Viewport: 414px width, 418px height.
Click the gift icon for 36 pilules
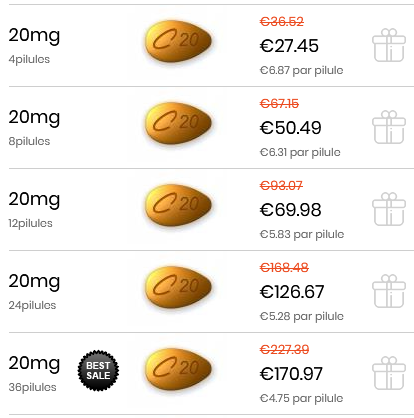[x=389, y=373]
